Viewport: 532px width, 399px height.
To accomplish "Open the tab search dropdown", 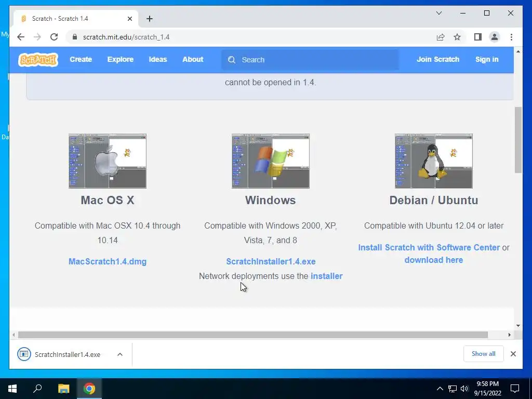I will [x=438, y=13].
